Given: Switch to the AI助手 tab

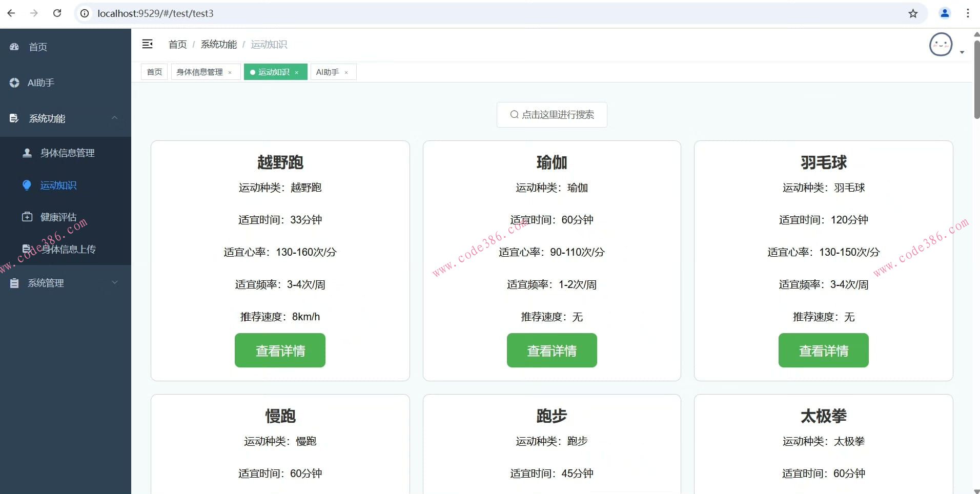Looking at the screenshot, I should point(328,72).
